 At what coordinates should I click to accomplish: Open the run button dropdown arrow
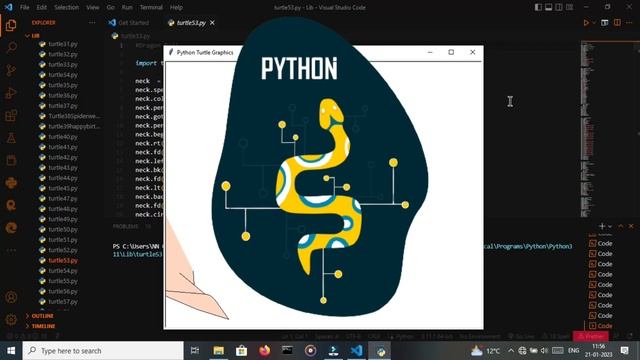[x=594, y=23]
